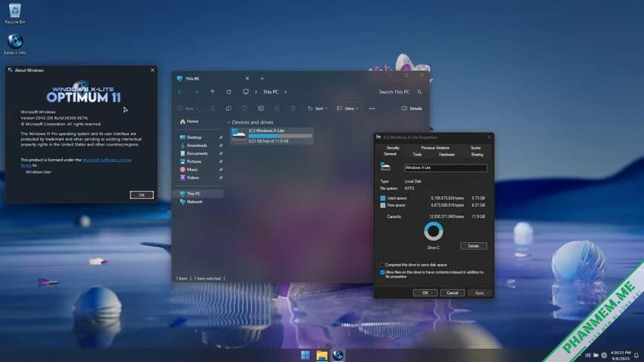Go back in File Explorer
Image resolution: width=644 pixels, height=362 pixels.
click(180, 92)
